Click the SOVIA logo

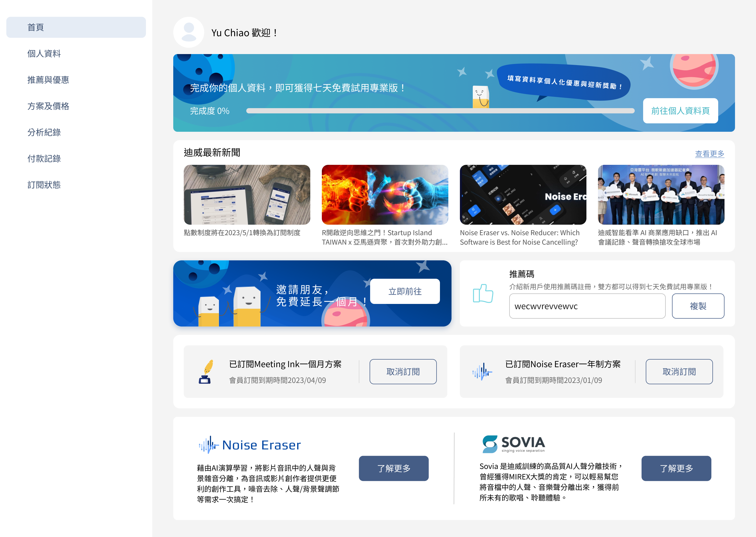pos(514,444)
